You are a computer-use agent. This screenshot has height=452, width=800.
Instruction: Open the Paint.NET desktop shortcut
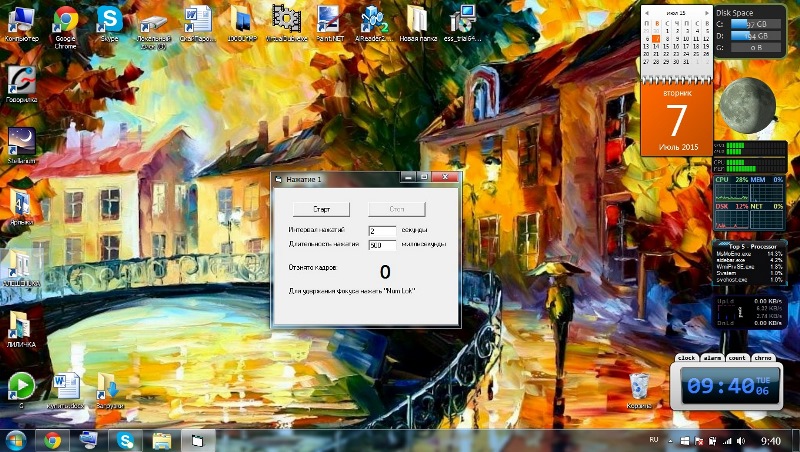click(328, 20)
